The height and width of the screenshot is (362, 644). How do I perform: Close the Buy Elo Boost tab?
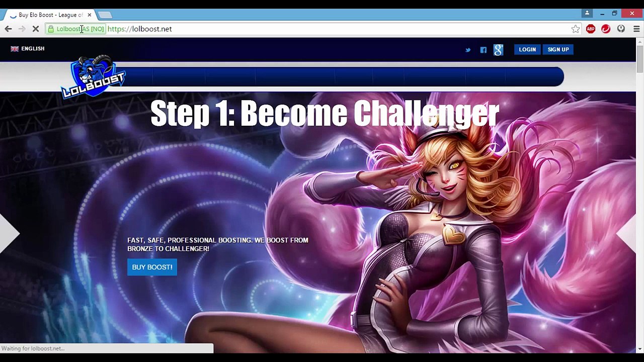pyautogui.click(x=89, y=15)
